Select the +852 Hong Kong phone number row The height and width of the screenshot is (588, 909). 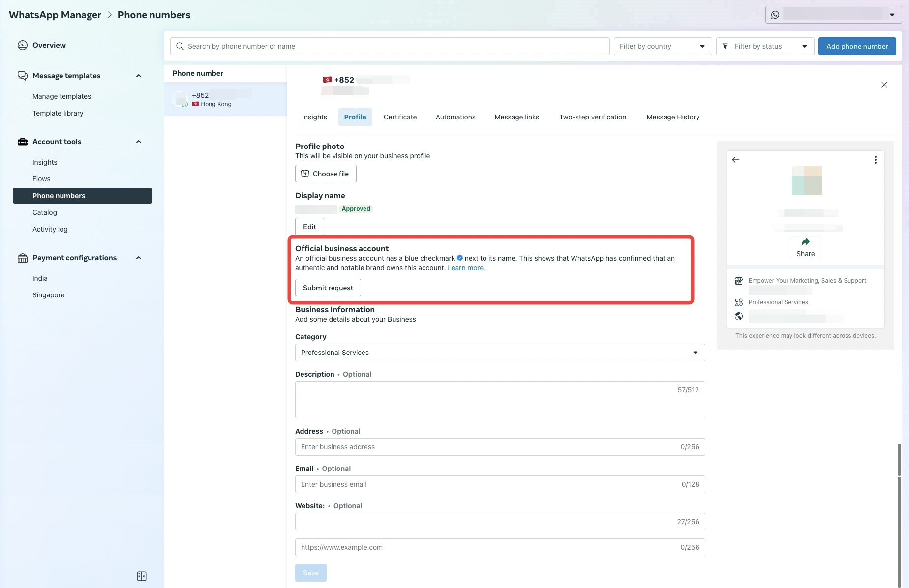[226, 99]
